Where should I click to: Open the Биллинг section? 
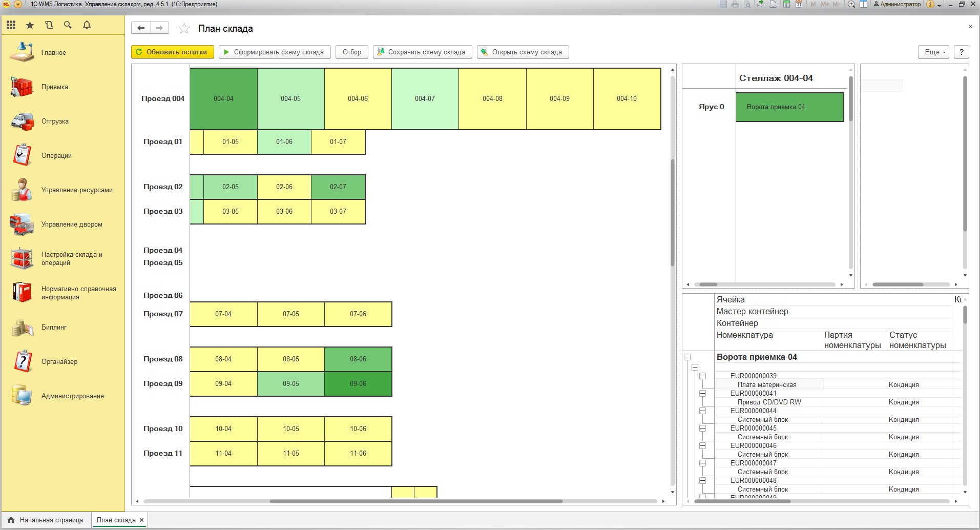(54, 328)
